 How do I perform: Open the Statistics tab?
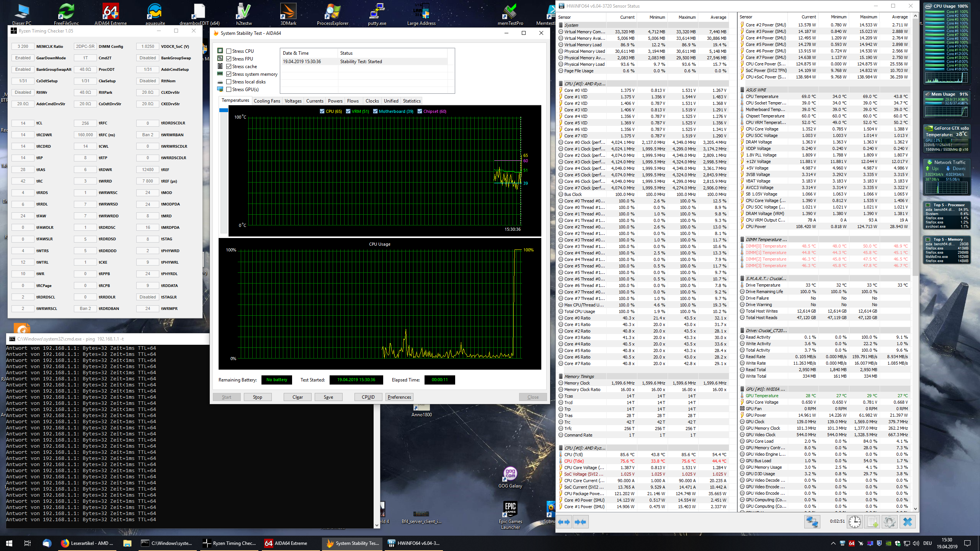tap(412, 101)
